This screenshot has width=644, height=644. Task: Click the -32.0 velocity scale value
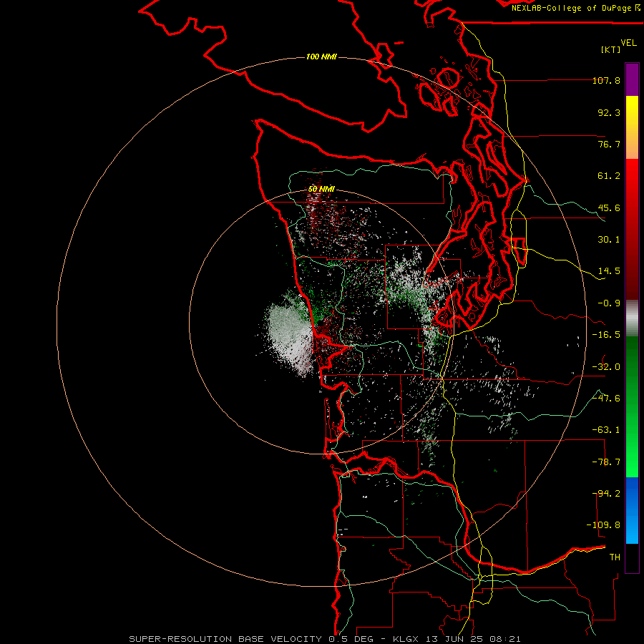coord(606,367)
